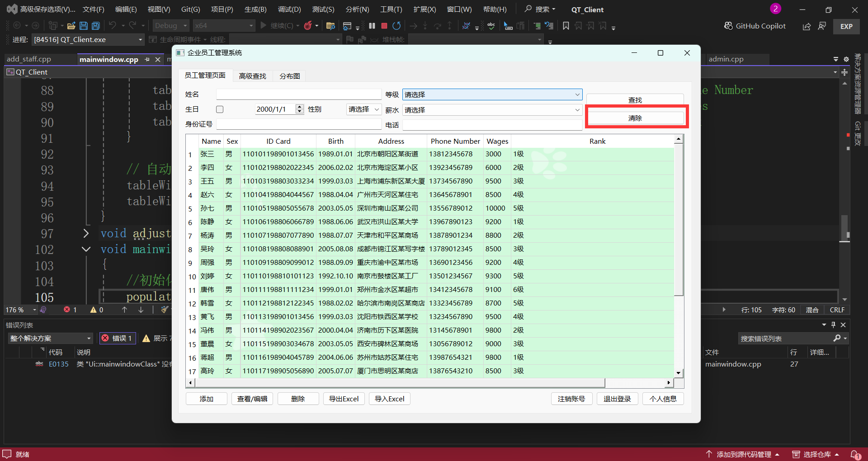Image resolution: width=868 pixels, height=461 pixels.
Task: Open notifications bell in status bar
Action: [x=855, y=454]
